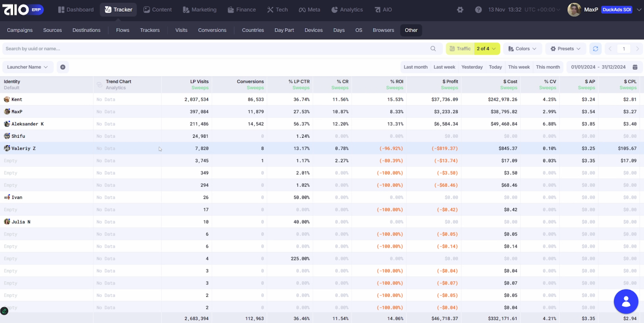The height and width of the screenshot is (323, 644).
Task: Click the search magnifier icon
Action: (x=433, y=49)
